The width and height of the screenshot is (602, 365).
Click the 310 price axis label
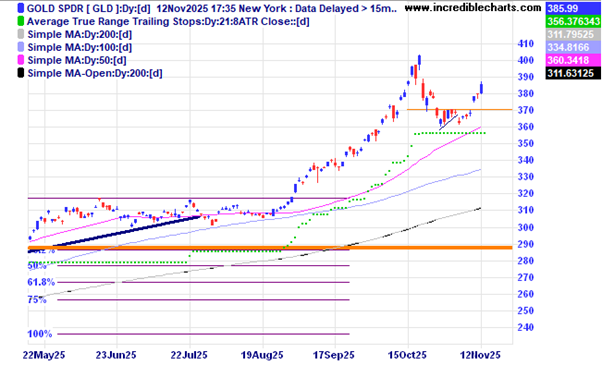click(526, 210)
